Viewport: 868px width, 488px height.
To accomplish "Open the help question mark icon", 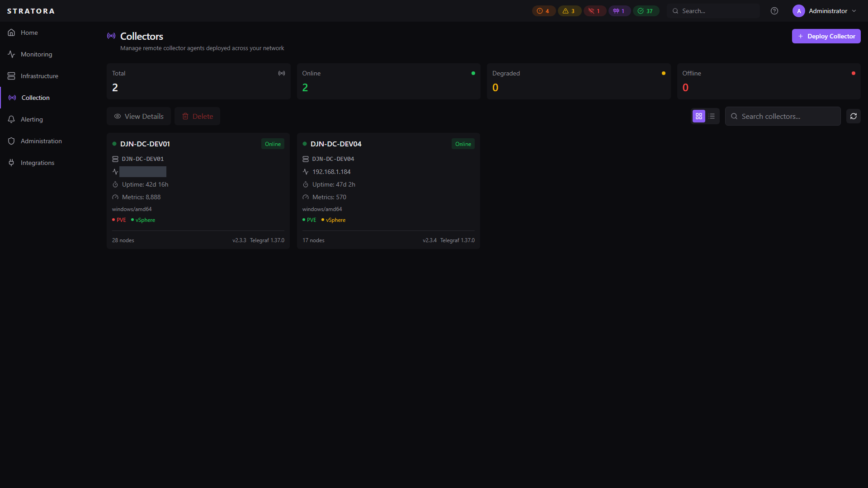I will point(774,11).
